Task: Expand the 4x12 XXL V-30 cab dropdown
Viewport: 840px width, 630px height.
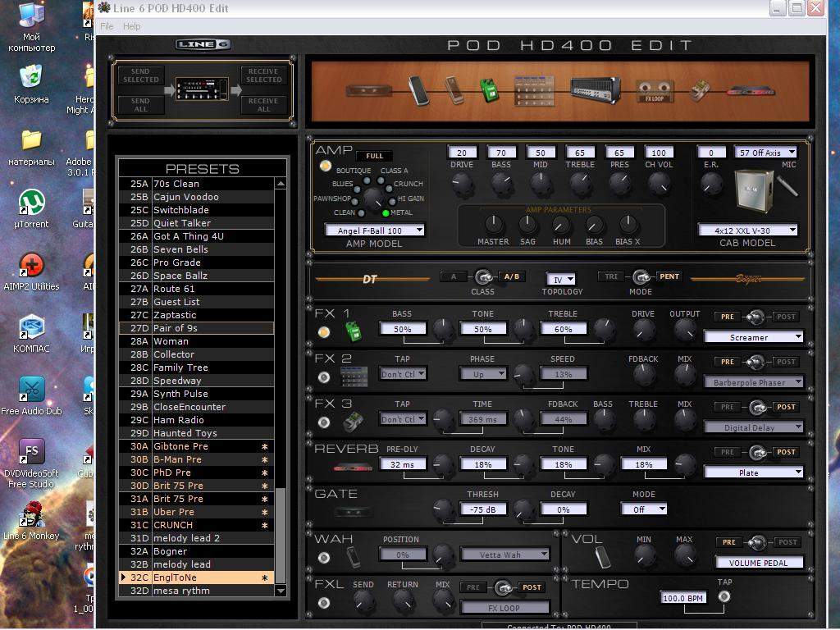Action: point(748,231)
